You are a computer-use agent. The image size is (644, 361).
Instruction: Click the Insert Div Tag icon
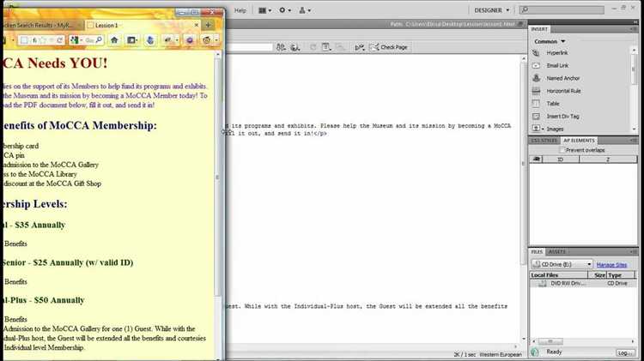[538, 116]
